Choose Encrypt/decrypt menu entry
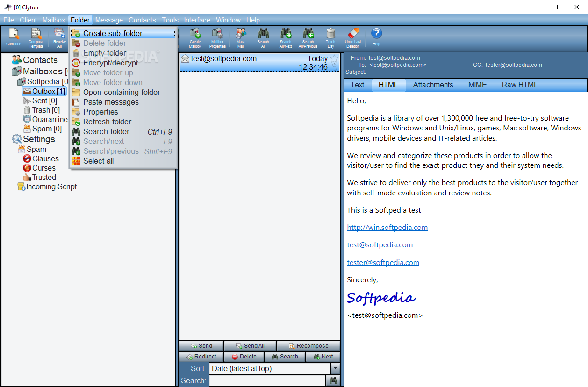The width and height of the screenshot is (588, 387). click(x=123, y=63)
